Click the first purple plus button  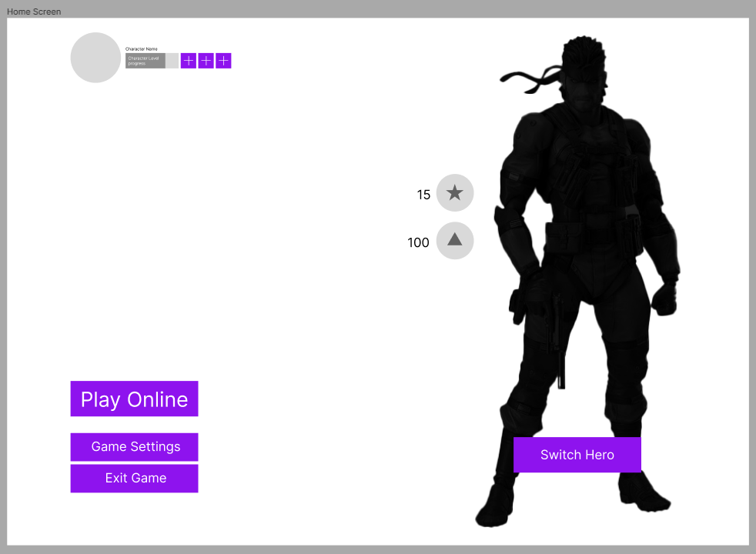[x=189, y=61]
